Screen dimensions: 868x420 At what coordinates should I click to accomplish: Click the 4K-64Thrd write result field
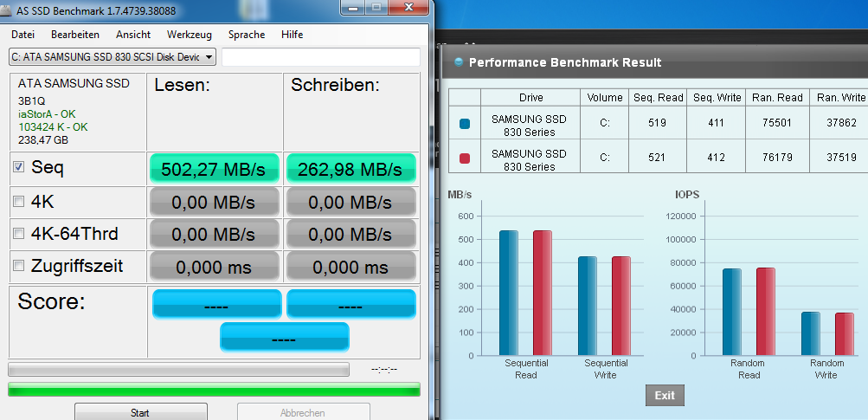coord(351,235)
